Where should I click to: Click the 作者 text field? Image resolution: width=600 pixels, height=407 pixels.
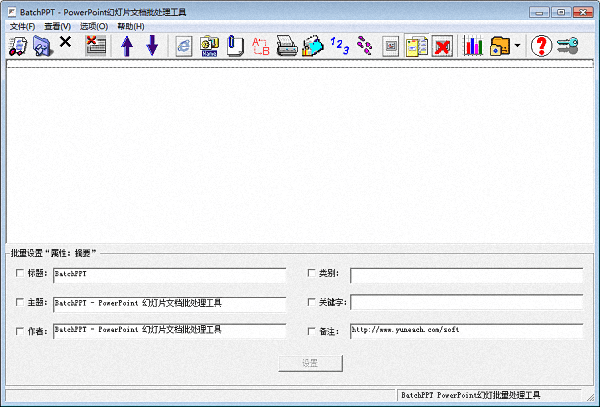(170, 331)
